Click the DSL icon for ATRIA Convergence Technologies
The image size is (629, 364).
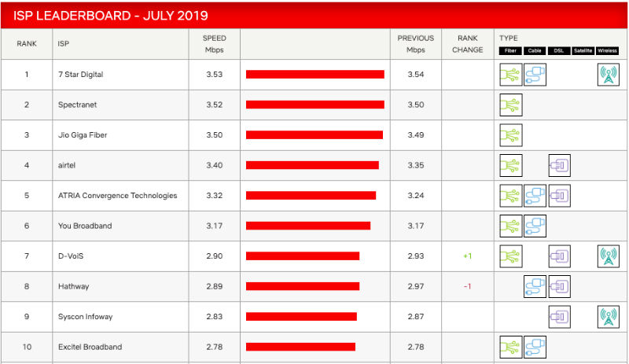(559, 196)
